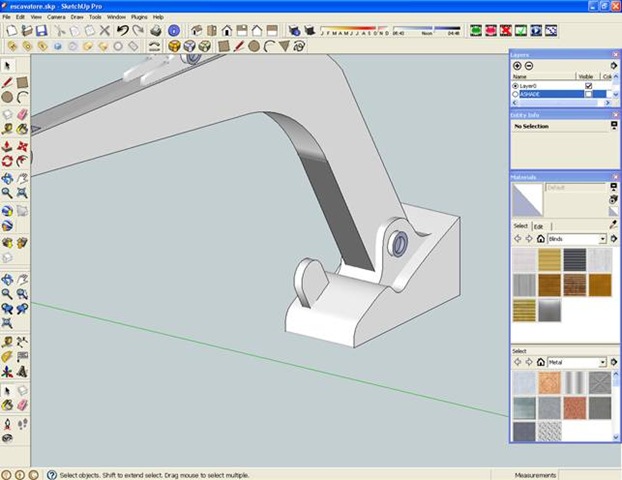Go to the materials Home library icon

click(540, 239)
